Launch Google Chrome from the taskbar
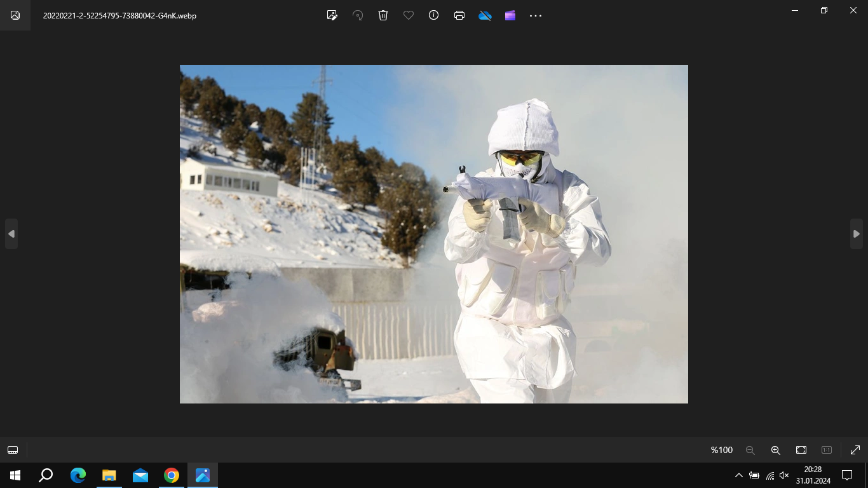Viewport: 868px width, 488px height. coord(172,475)
